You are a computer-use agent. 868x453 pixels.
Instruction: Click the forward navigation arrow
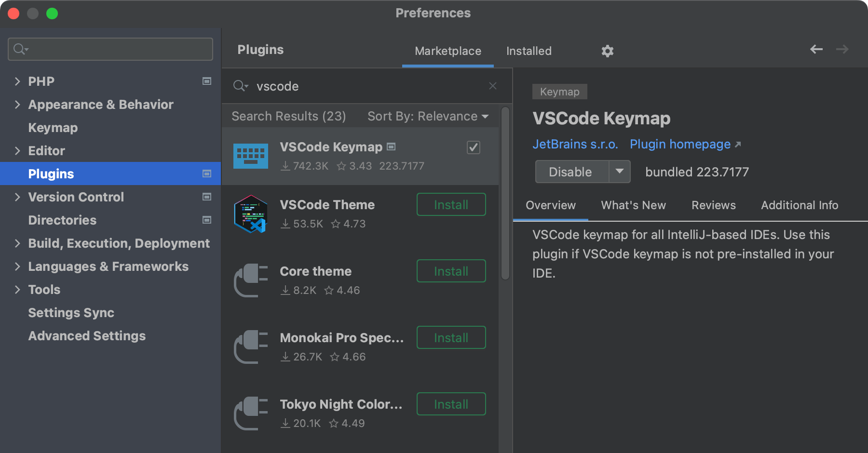click(842, 49)
